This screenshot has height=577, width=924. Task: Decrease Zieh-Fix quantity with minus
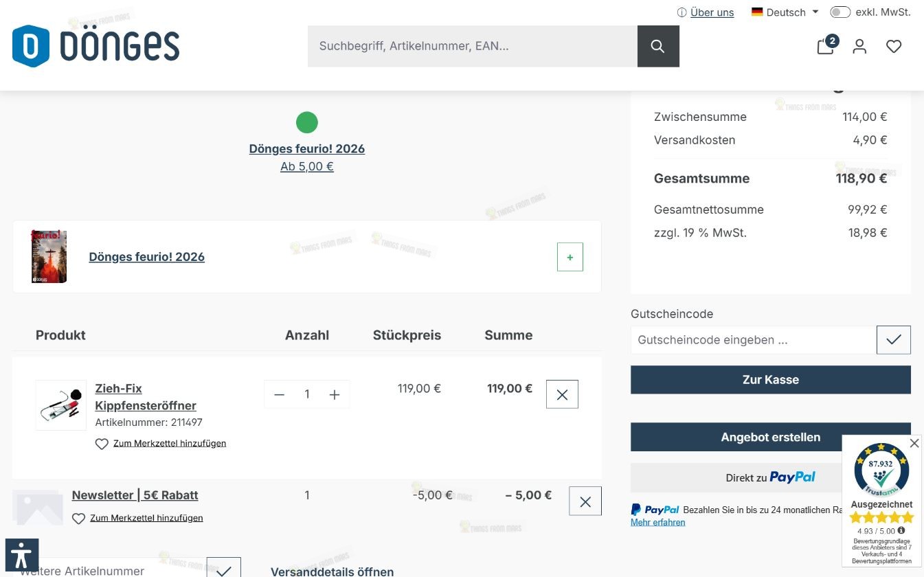pos(279,394)
